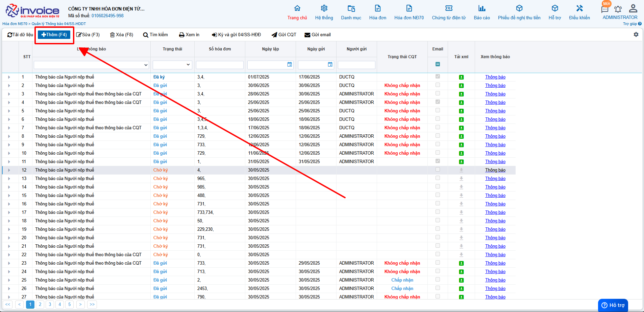
Task: Open Loại thông báo filter dropdown
Action: pos(91,65)
